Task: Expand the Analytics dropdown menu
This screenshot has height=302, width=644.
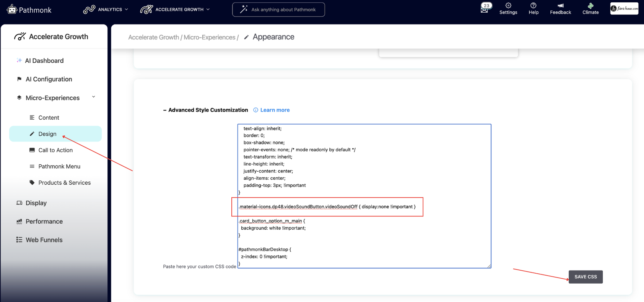Action: coord(126,9)
